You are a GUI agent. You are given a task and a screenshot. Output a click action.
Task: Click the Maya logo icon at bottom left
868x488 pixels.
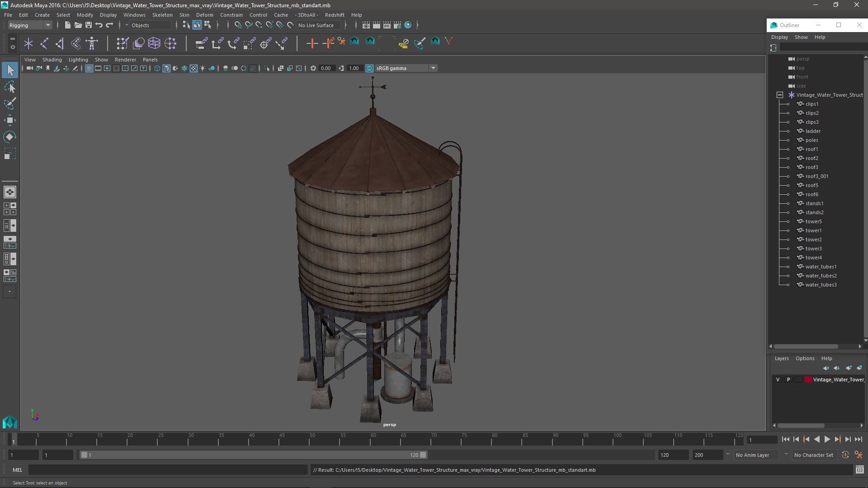click(10, 422)
